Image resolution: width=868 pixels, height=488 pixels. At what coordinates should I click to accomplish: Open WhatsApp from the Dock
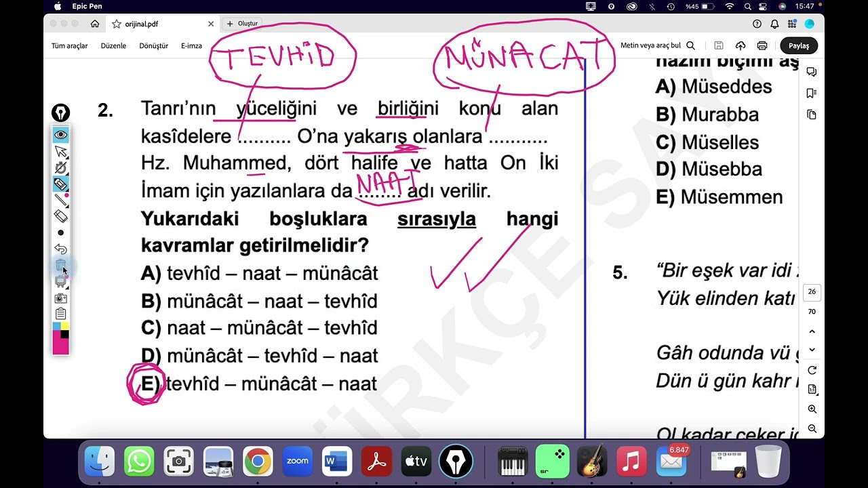click(x=139, y=462)
